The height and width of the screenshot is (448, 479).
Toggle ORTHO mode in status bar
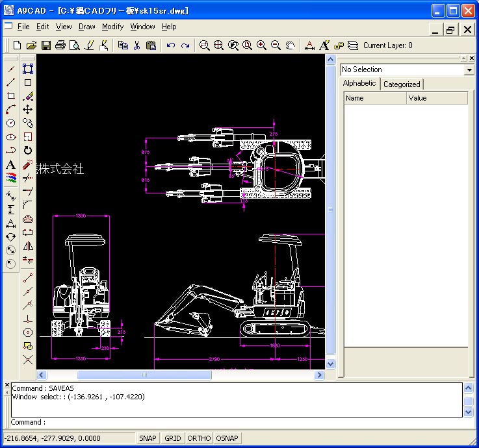199,438
